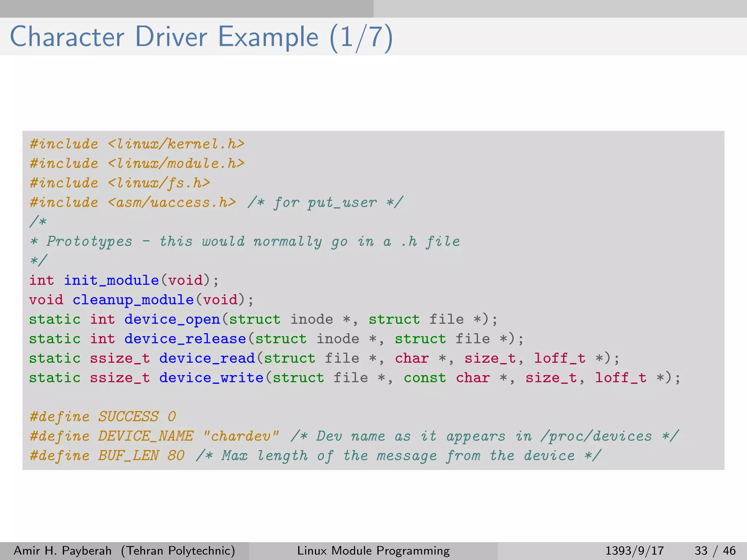Click the line "void cleanup_module(void);"
Viewport: 747px width, 560px height.
coord(142,300)
